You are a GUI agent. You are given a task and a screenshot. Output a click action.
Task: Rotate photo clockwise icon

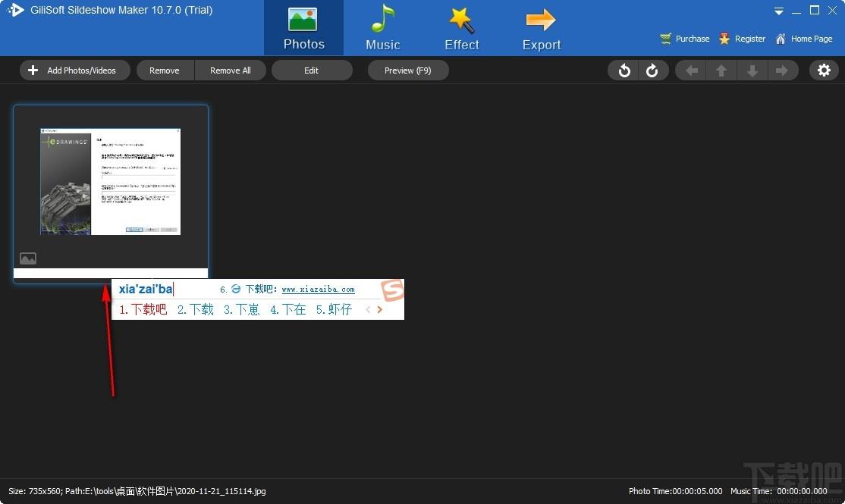coord(652,70)
